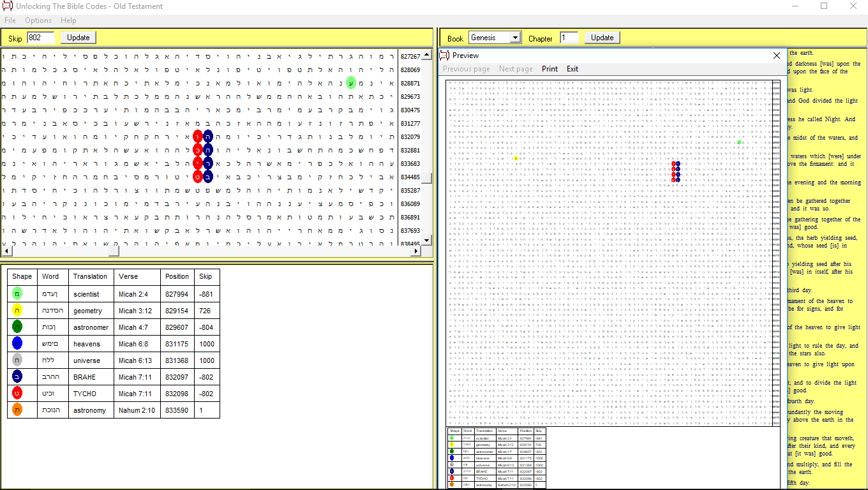Click the dark green astronomer shape icon
868x490 pixels.
[17, 327]
